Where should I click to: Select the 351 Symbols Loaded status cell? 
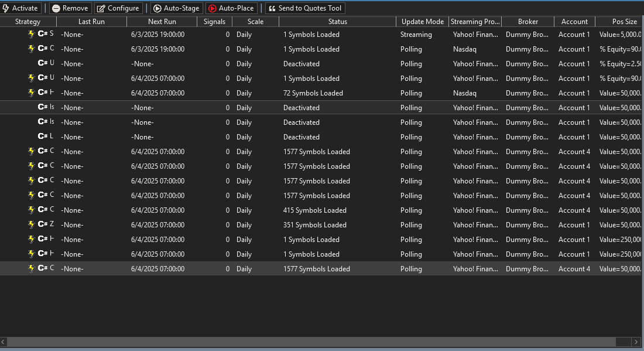(315, 225)
